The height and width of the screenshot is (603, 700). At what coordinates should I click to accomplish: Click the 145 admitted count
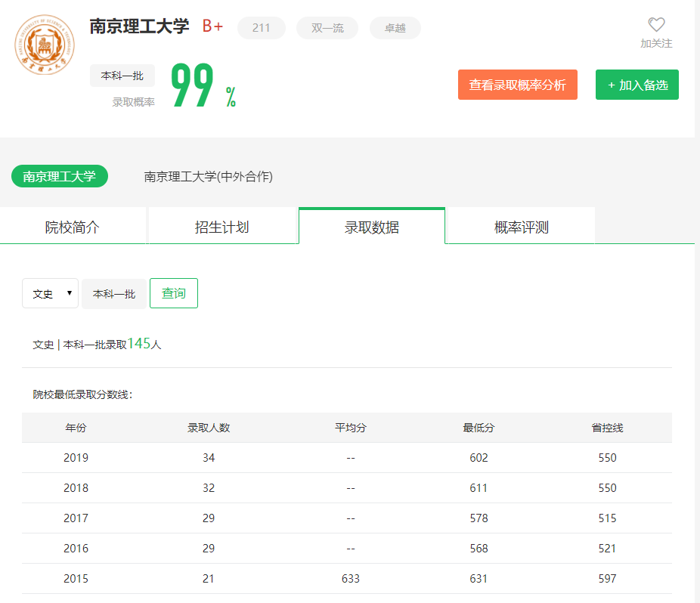tap(139, 343)
